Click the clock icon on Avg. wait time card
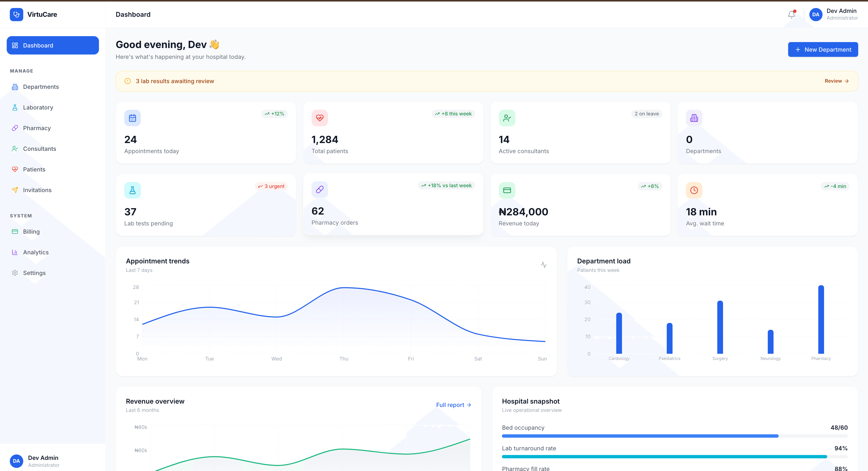The width and height of the screenshot is (868, 471). (694, 190)
